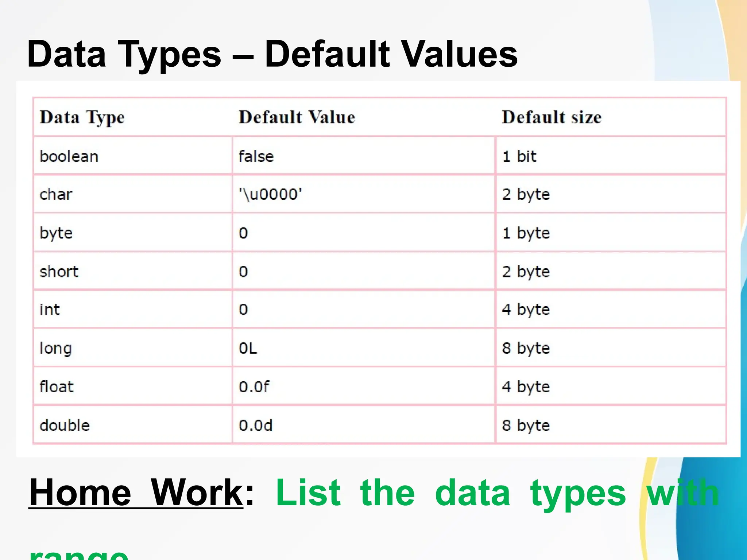The width and height of the screenshot is (747, 560).
Task: Click the green 'List the data types' text
Action: (x=450, y=493)
